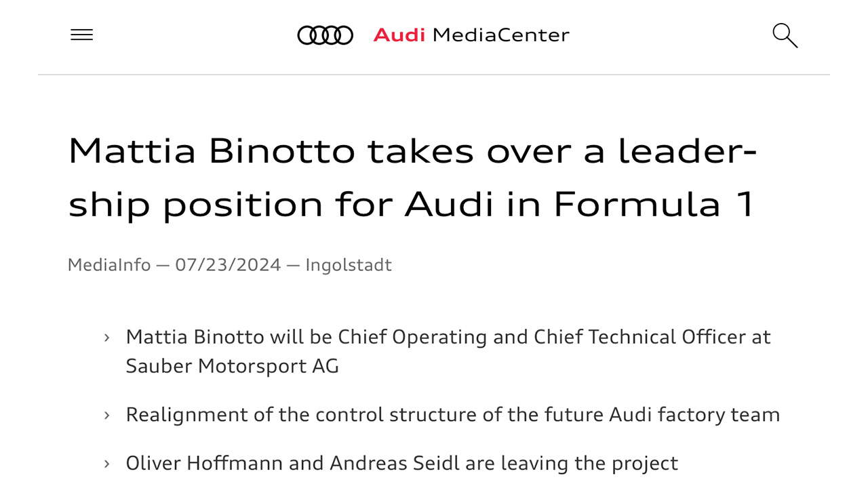The width and height of the screenshot is (868, 488).
Task: Click the red Audi word in the header
Action: click(x=399, y=35)
